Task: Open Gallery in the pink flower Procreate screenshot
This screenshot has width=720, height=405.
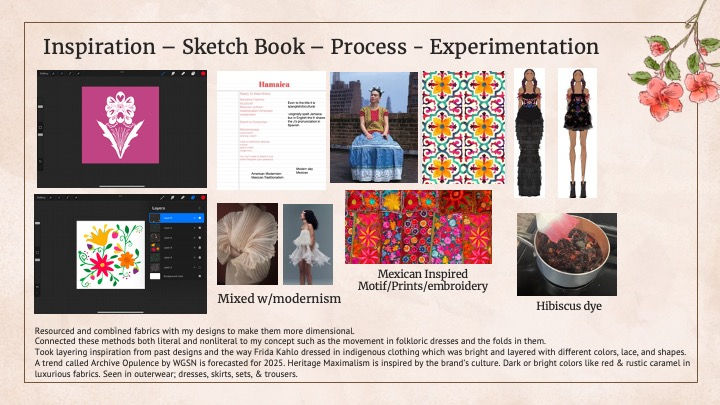Action: pyautogui.click(x=44, y=73)
